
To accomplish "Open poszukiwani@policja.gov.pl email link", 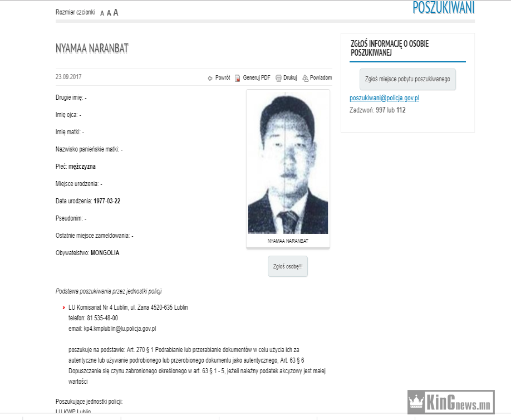I will coord(384,98).
